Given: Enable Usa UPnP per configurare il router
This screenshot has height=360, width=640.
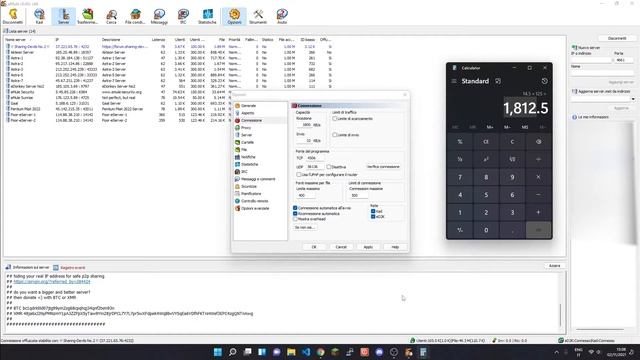Looking at the screenshot, I should 299,175.
